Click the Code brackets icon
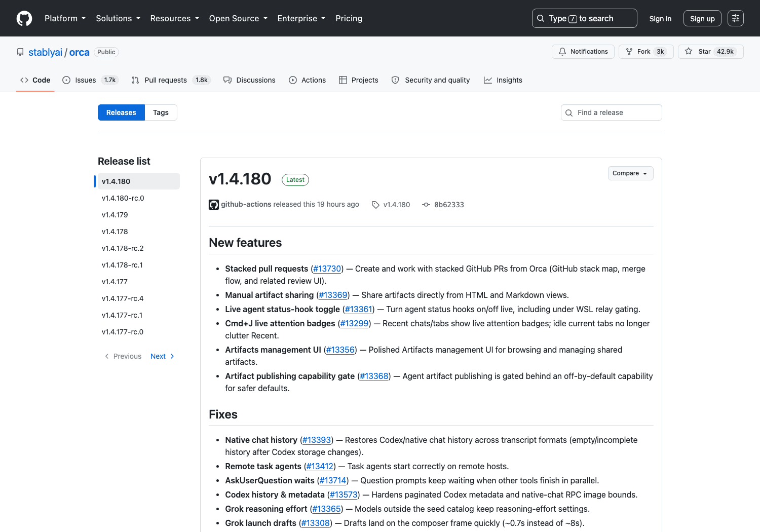The height and width of the screenshot is (532, 760). [24, 80]
